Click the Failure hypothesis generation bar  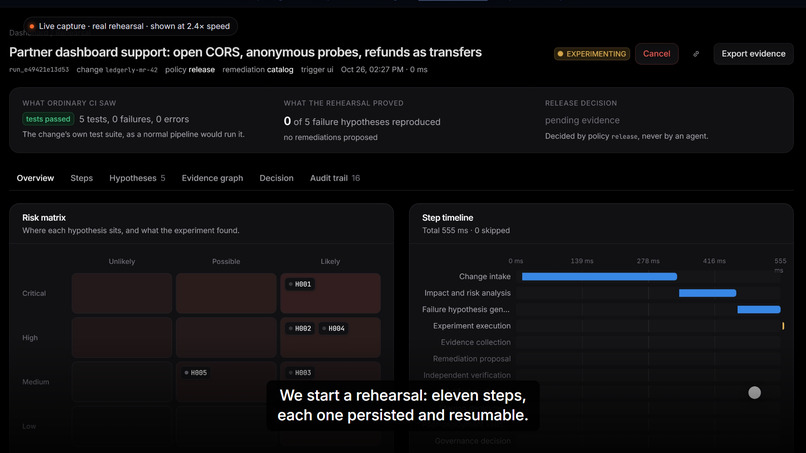[759, 310]
